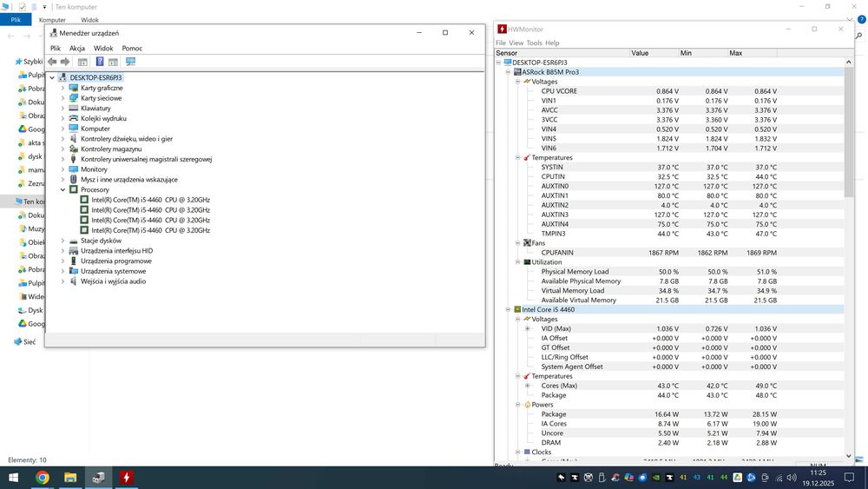The height and width of the screenshot is (489, 868).
Task: Click the HWMonitor vertical scrollbar thumb
Action: point(849,132)
